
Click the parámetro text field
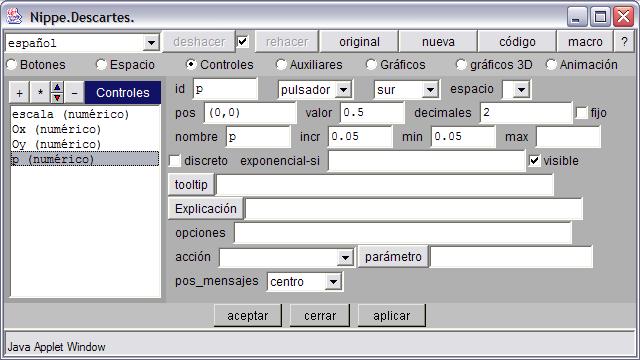click(x=511, y=257)
